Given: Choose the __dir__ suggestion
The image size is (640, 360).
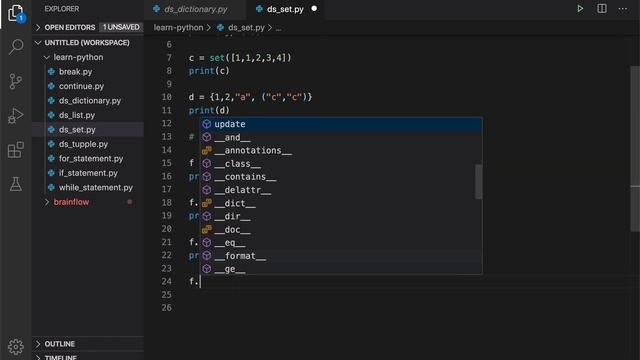Looking at the screenshot, I should pos(341,216).
